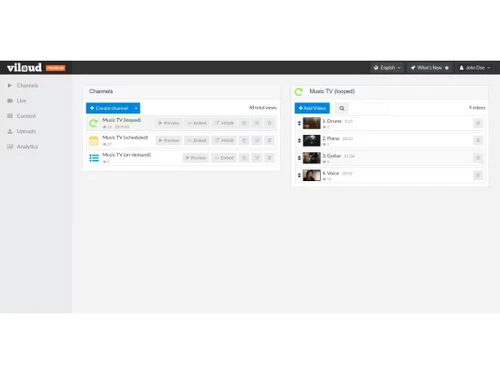Click the Create channel button
Screen dimensions: 500x375
109,108
